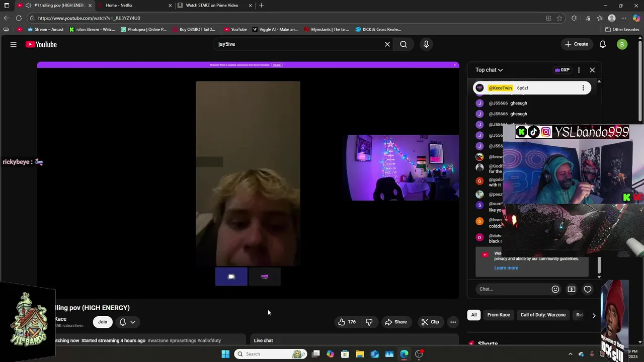Viewport: 644px width, 362px height.
Task: Open the Windows Start menu
Action: pos(225,354)
